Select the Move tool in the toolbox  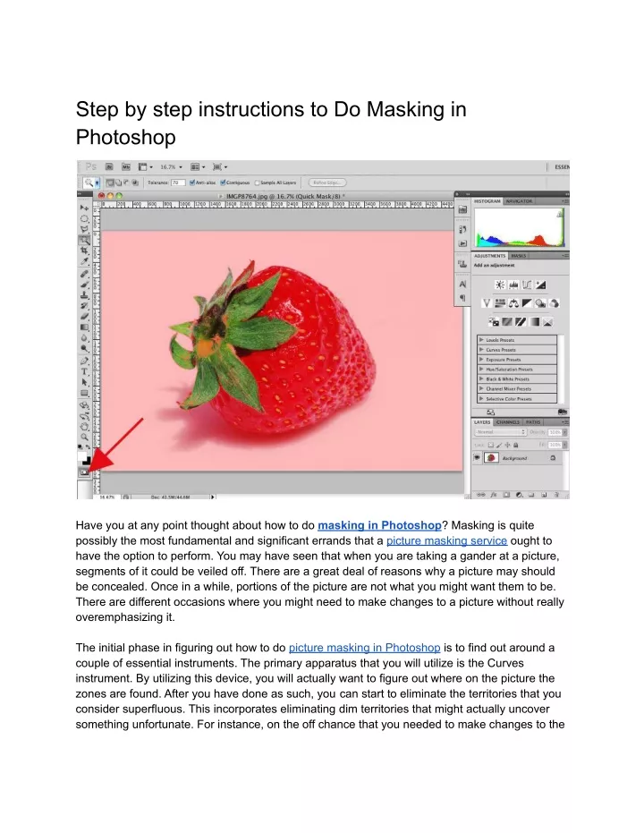[x=84, y=208]
